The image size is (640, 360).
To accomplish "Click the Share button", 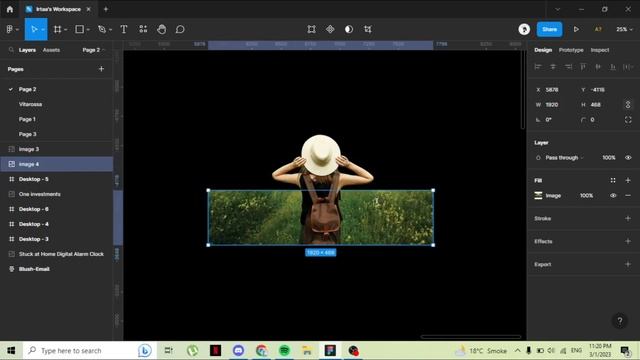I will 549,29.
